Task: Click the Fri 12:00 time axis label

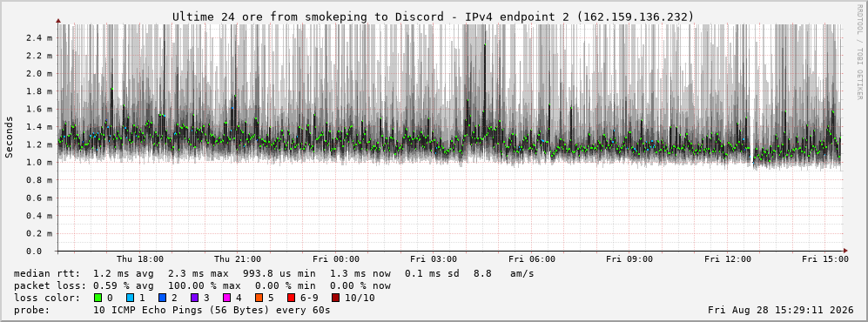Action: coord(728,259)
